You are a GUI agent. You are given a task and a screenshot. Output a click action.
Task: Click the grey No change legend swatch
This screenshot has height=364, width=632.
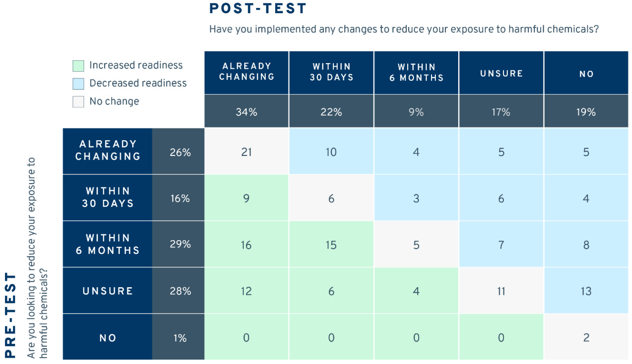78,102
